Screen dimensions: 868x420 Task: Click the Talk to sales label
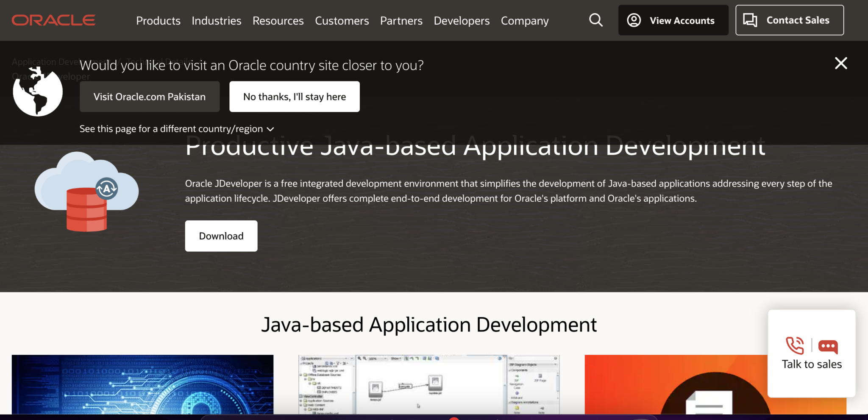click(812, 364)
